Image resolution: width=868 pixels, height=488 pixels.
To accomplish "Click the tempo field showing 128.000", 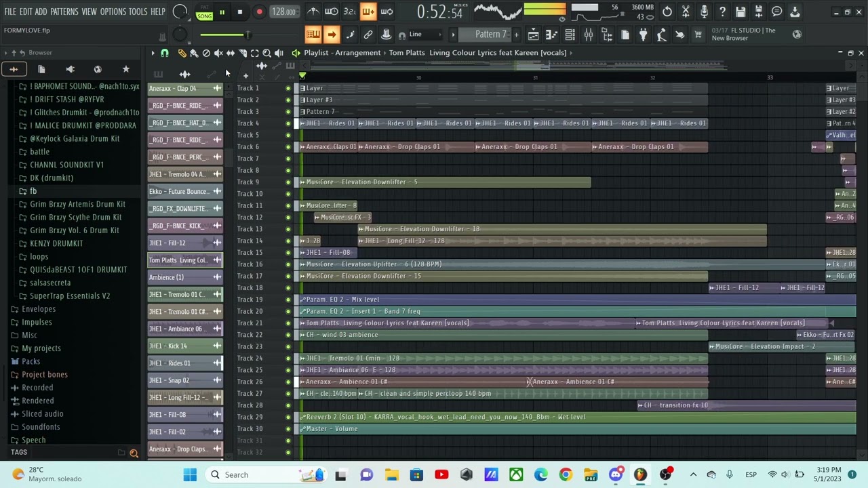I will click(283, 12).
